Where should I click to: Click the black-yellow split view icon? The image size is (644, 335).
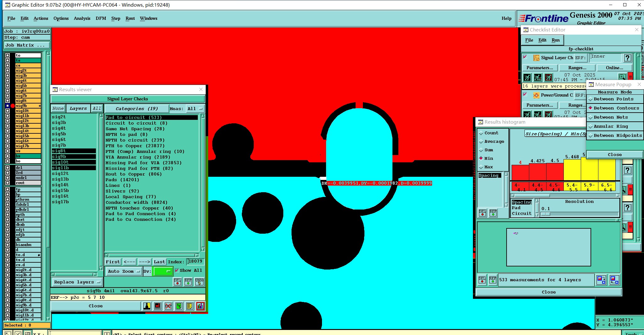point(147,306)
